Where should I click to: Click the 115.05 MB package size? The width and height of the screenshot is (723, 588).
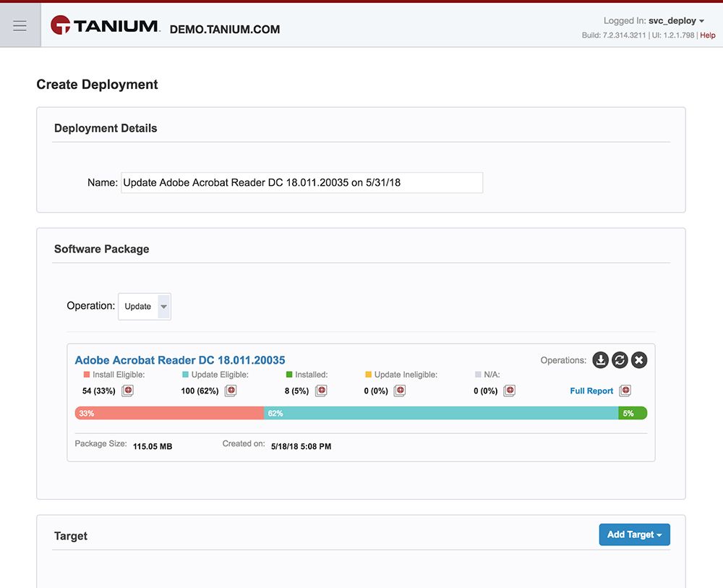pos(153,446)
